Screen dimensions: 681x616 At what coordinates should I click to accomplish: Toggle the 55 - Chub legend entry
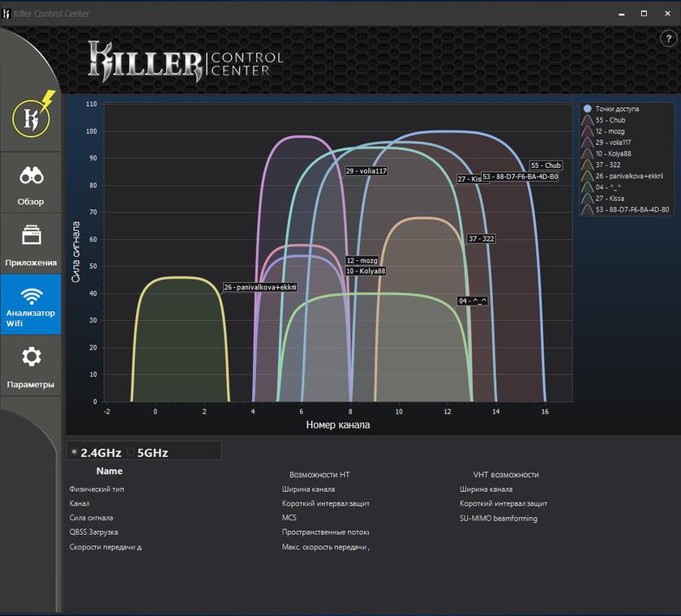point(610,120)
